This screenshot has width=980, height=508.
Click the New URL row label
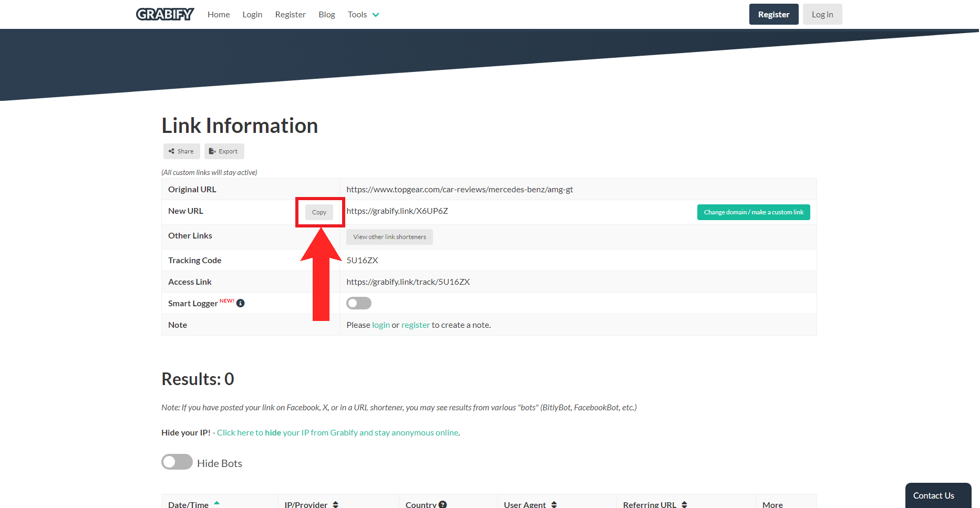(x=185, y=211)
